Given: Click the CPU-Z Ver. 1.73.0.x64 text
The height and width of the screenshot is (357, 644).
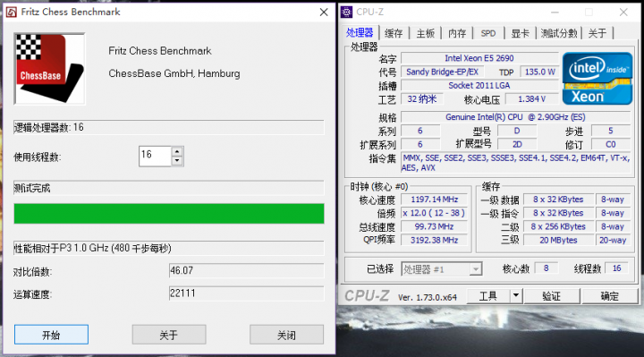Looking at the screenshot, I should [428, 297].
